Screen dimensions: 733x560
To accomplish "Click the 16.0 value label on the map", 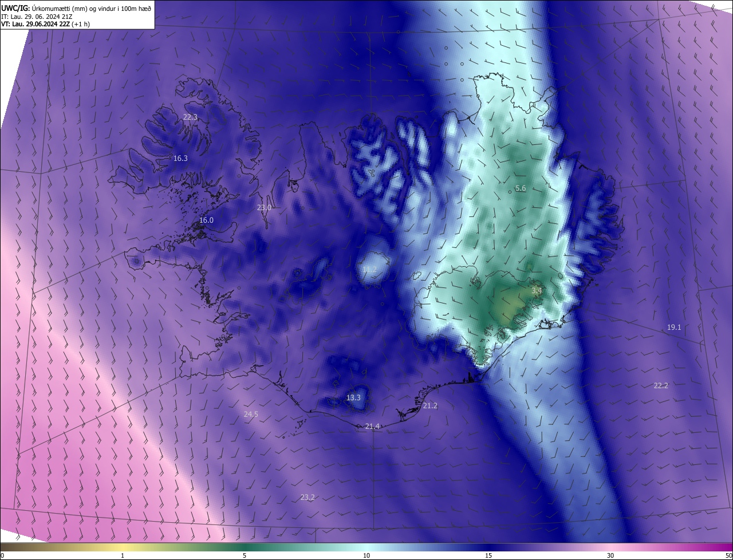I will [x=206, y=220].
